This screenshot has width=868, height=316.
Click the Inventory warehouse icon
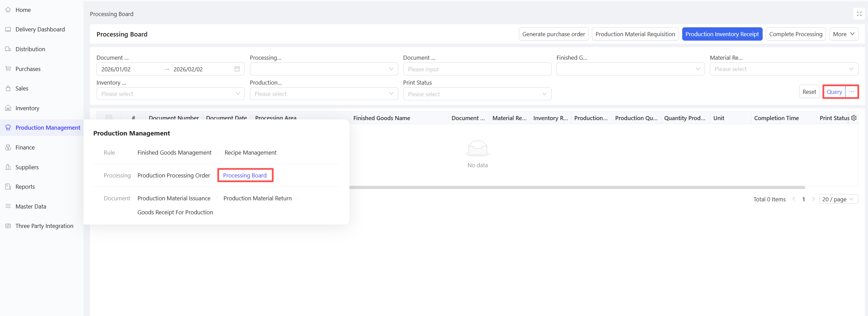click(8, 108)
